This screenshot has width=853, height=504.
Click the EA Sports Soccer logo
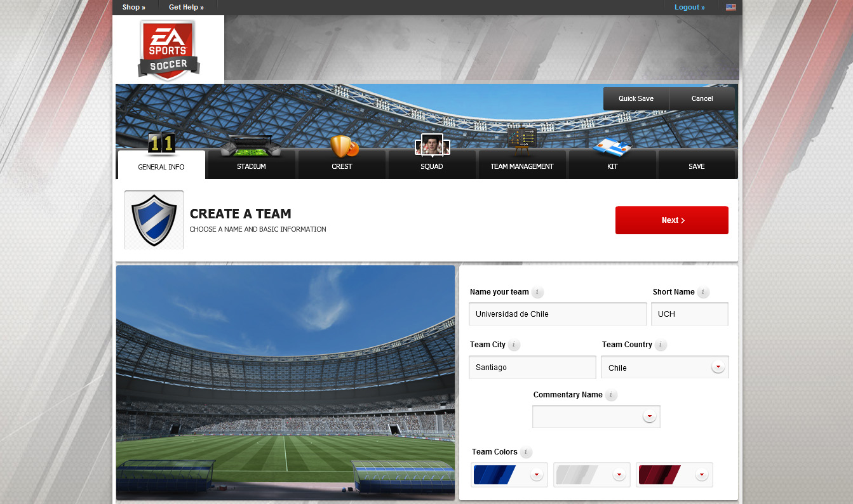[168, 50]
